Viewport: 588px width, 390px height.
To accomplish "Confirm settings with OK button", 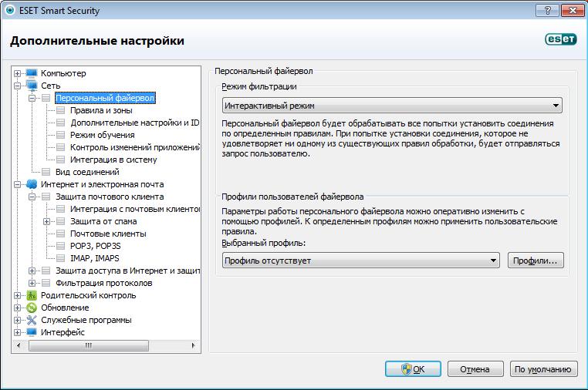I will tap(413, 369).
